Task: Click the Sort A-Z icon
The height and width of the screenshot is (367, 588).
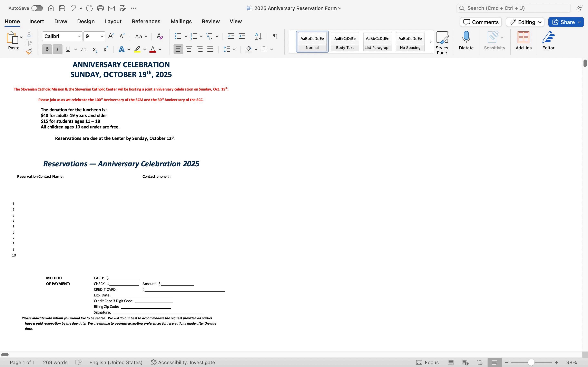Action: [258, 36]
